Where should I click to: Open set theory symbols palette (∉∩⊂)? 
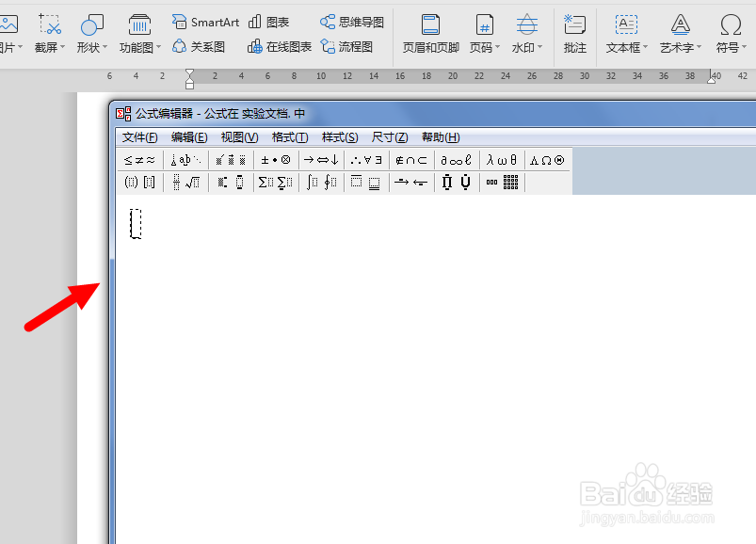411,160
